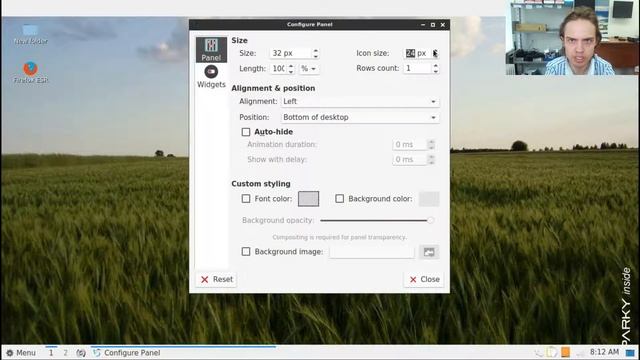Screen dimensions: 640x360
Task: Click the Length value spinner arrows
Action: tap(291, 69)
